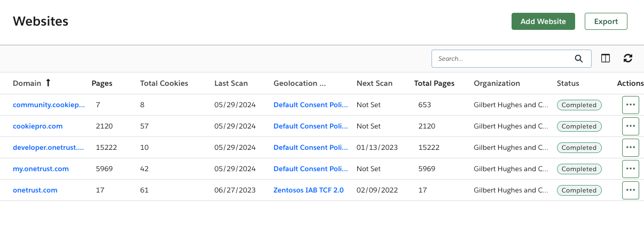The image size is (644, 249).
Task: Open actions menu for developer.onetrust row
Action: point(630,148)
